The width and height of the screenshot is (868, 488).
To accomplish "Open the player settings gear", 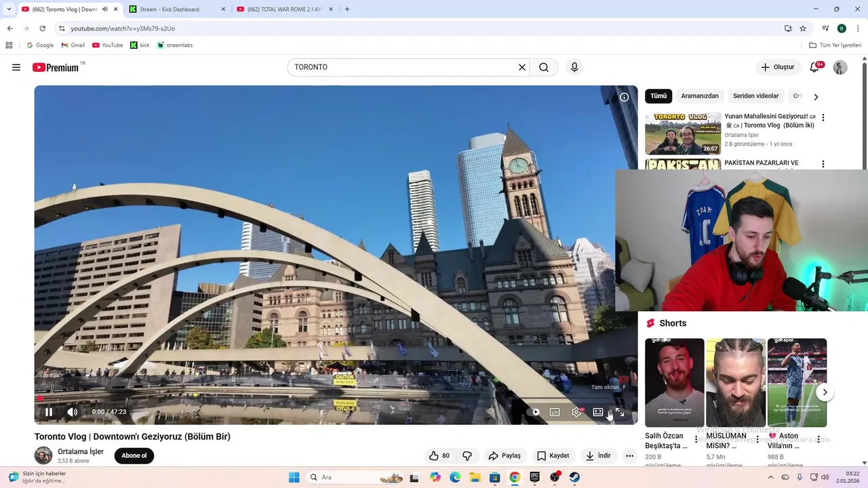I will (x=576, y=412).
